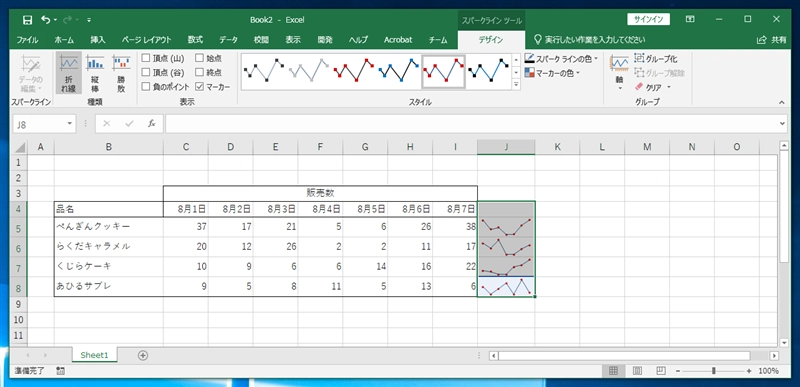Expand the formula bar
The image size is (800, 387).
point(783,124)
